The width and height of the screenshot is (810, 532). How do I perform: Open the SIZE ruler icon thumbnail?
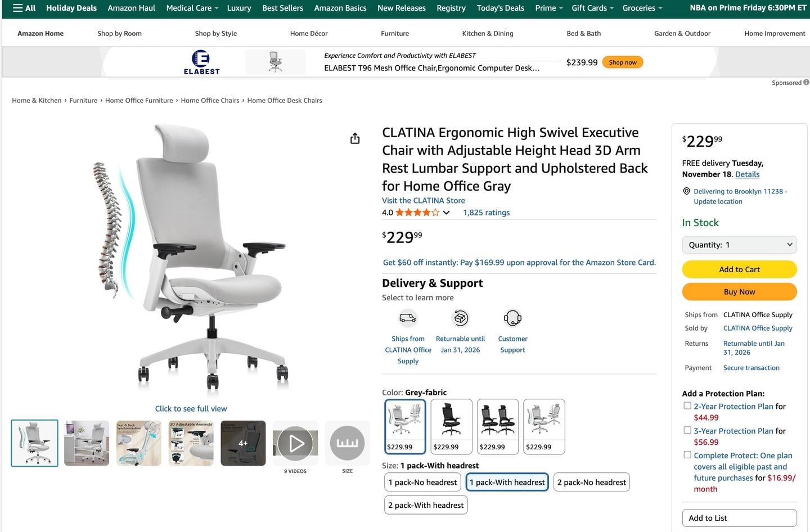click(x=347, y=443)
